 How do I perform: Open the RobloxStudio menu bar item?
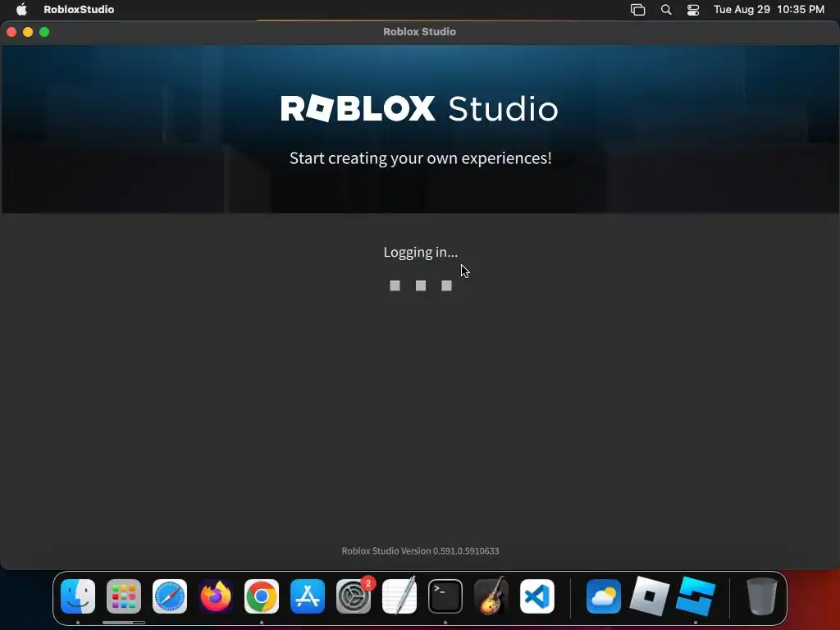point(79,9)
